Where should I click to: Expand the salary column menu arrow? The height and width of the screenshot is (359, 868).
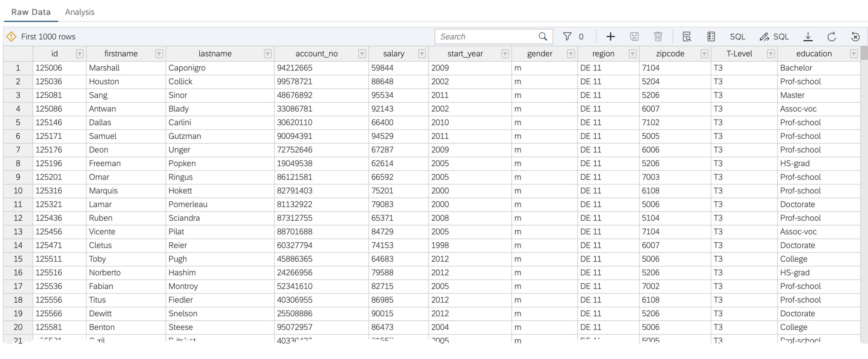click(x=422, y=54)
